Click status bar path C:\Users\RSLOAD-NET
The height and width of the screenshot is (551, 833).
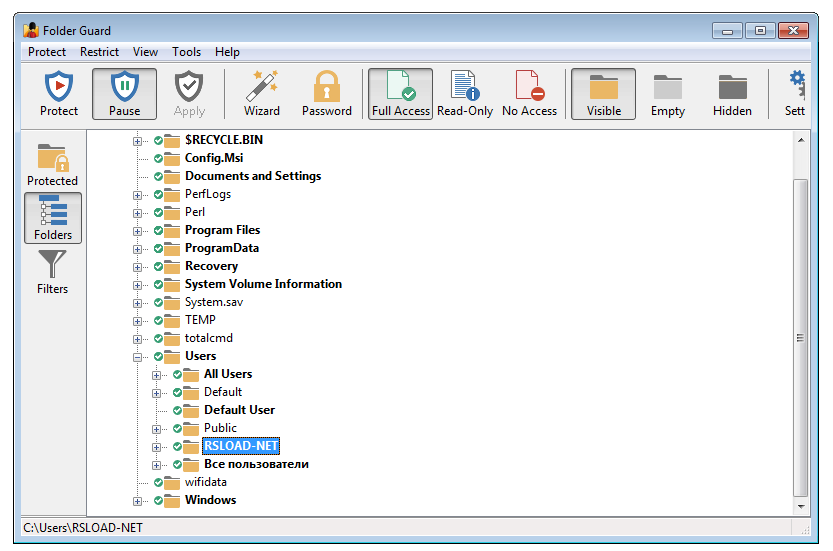tap(83, 528)
